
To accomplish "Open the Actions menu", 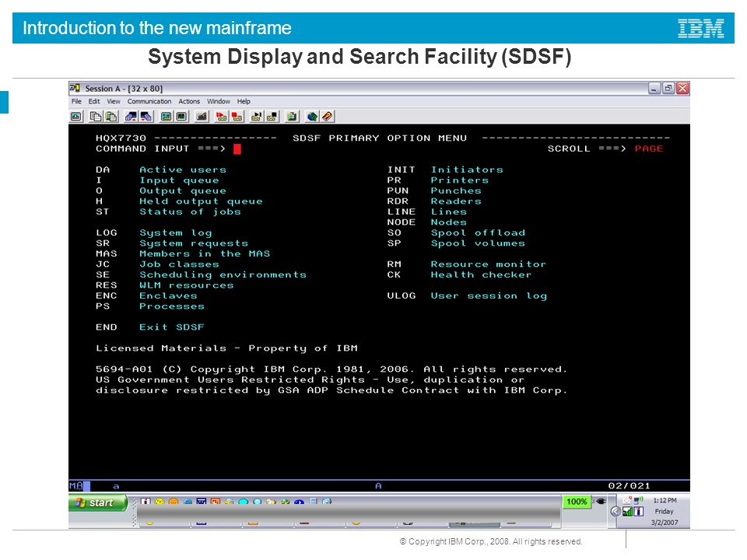I will coord(189,101).
